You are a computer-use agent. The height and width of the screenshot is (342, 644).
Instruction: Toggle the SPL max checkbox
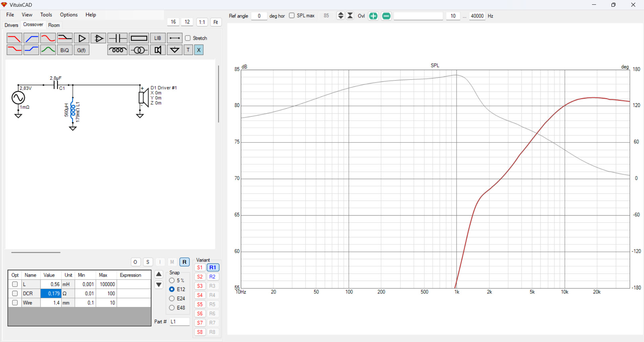(x=292, y=16)
